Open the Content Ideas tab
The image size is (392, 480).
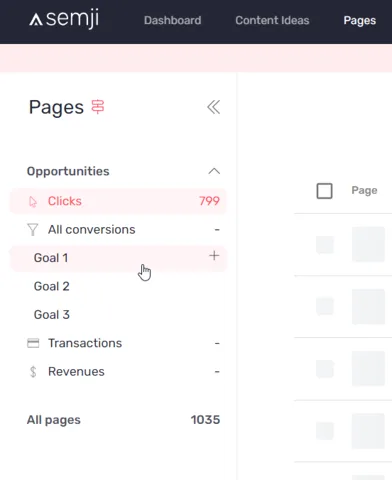point(272,20)
